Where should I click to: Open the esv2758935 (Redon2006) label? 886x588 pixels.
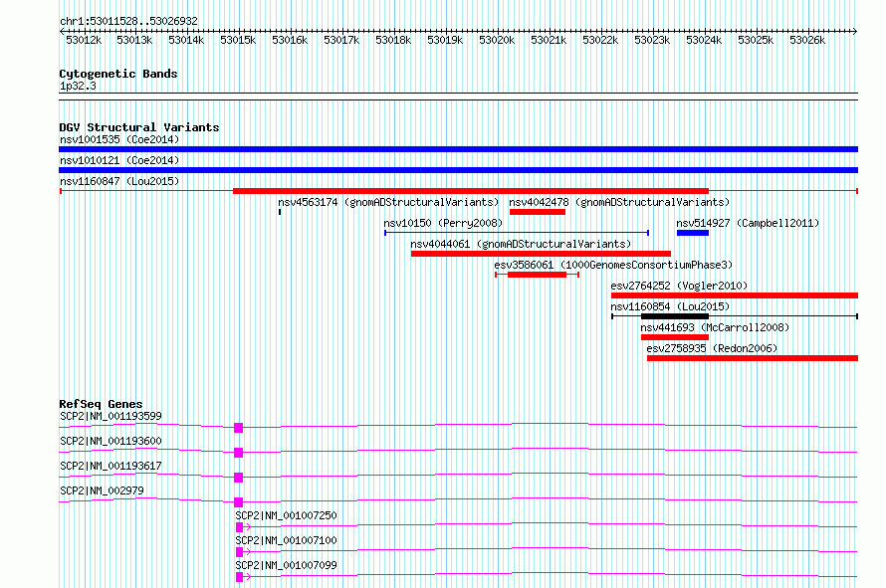pos(712,348)
